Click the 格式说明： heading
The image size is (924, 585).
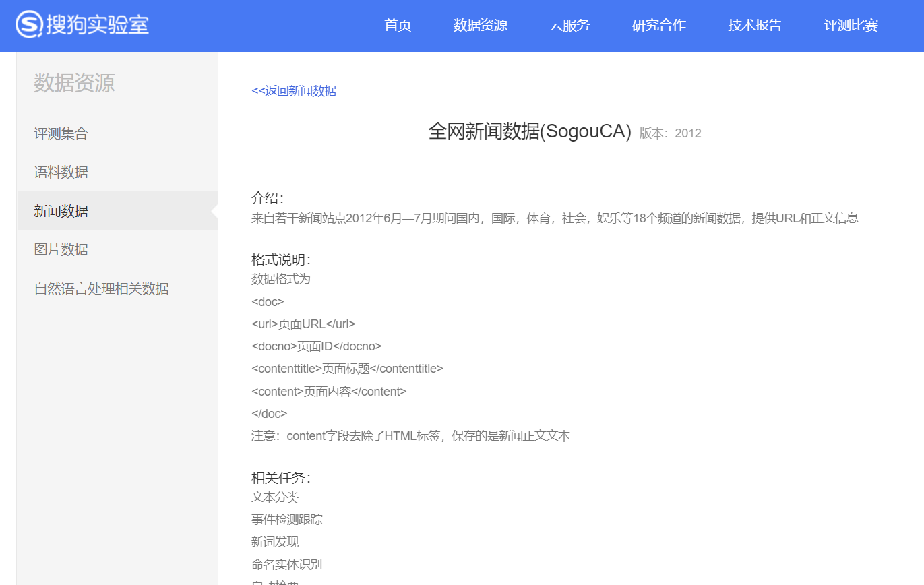(281, 260)
